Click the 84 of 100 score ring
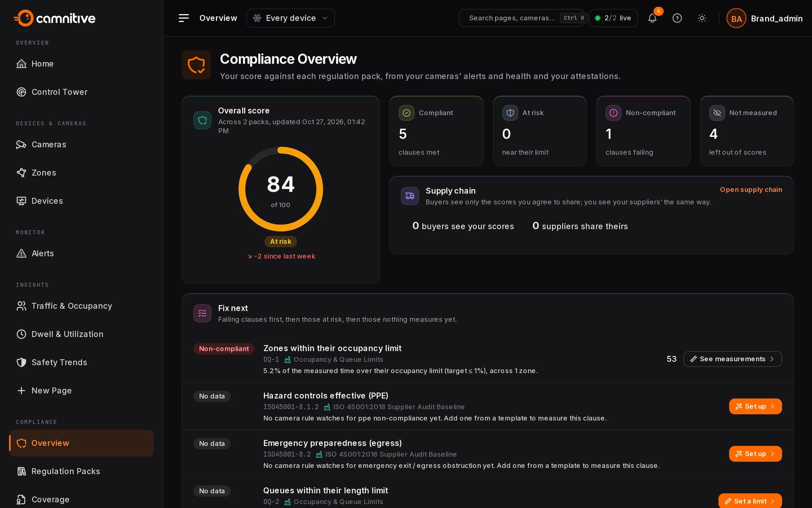Viewport: 812px width, 508px height. pos(281,189)
